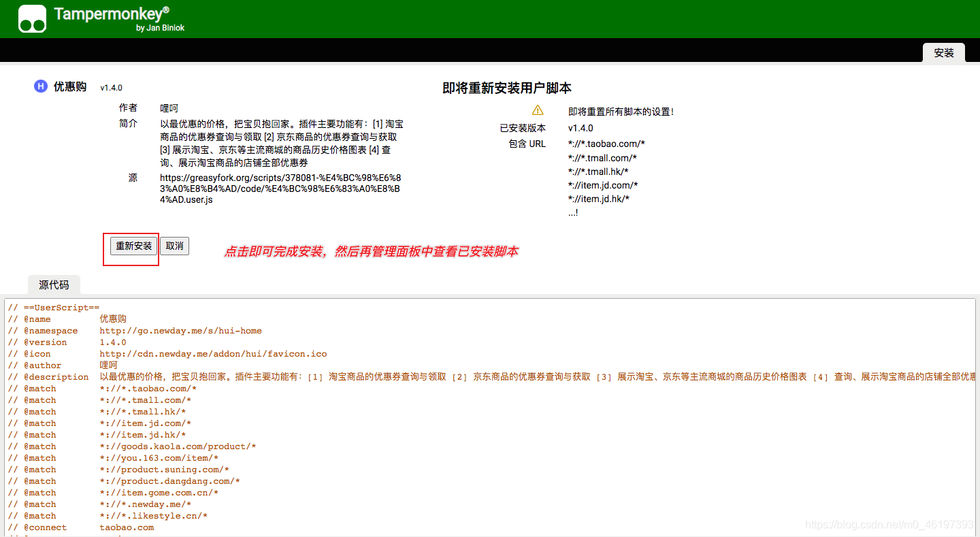Click the 重新安装 install button

click(x=132, y=246)
